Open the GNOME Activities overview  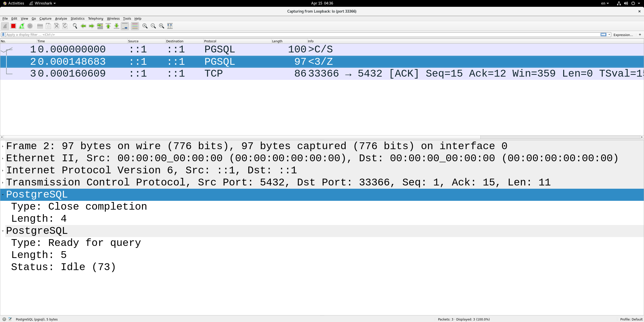click(14, 3)
